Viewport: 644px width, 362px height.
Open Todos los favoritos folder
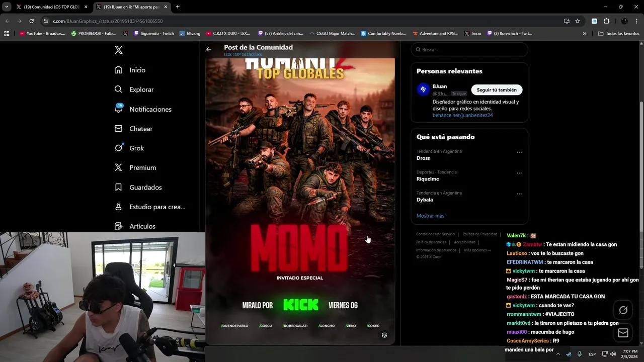[x=618, y=34]
